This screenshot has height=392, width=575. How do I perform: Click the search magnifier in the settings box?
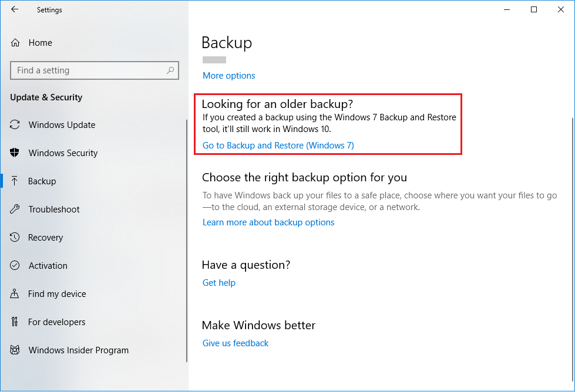point(170,70)
